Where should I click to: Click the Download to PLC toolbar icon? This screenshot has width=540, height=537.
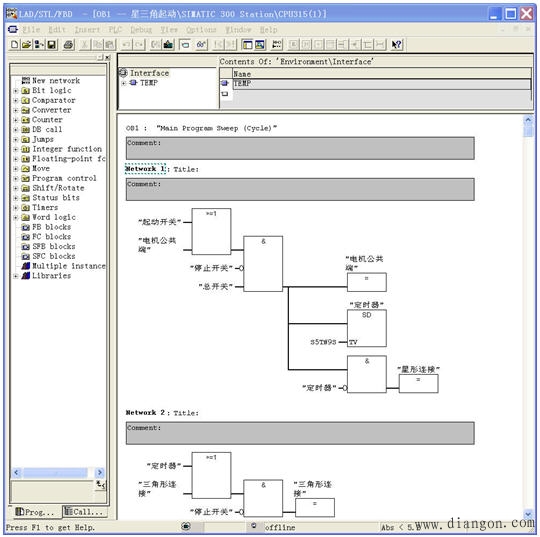point(168,44)
